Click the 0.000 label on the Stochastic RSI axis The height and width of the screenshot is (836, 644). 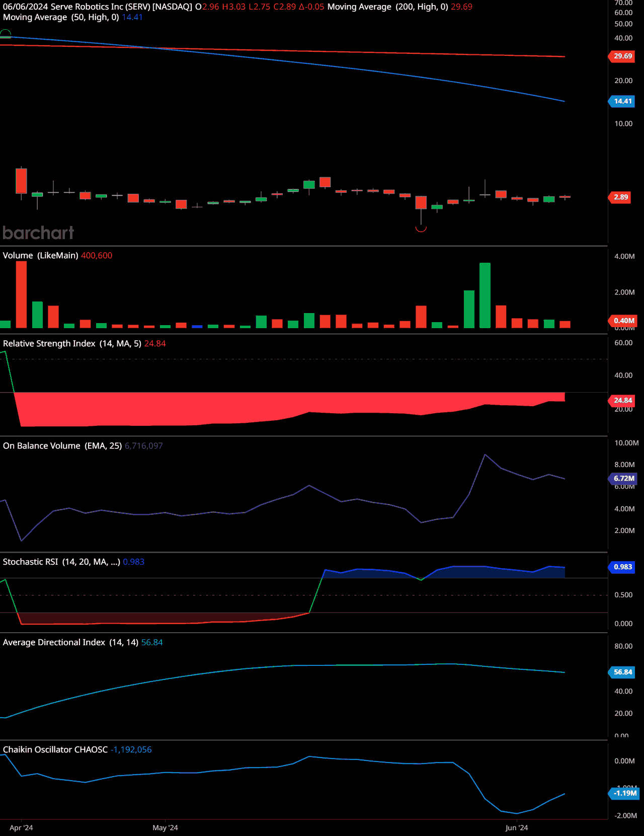point(623,624)
